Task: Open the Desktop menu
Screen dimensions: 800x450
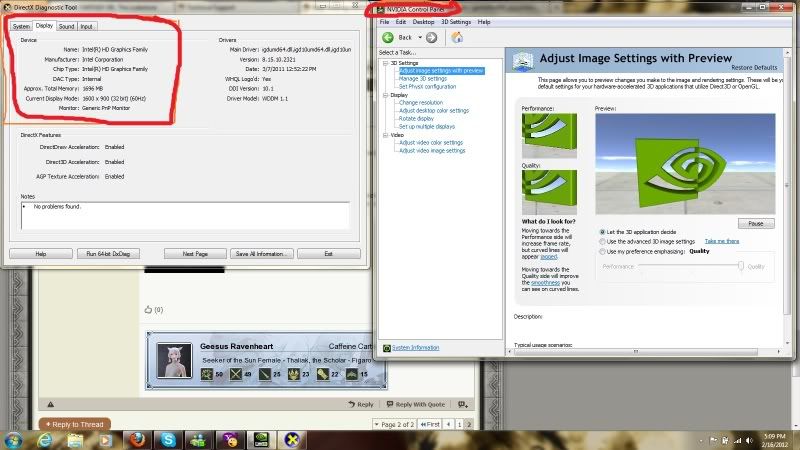Action: [423, 22]
